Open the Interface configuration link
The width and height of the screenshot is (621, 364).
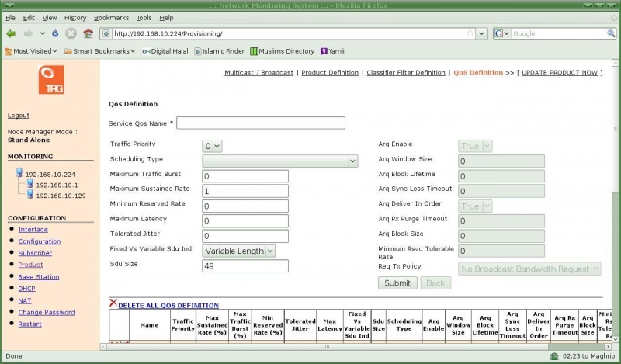click(x=33, y=229)
